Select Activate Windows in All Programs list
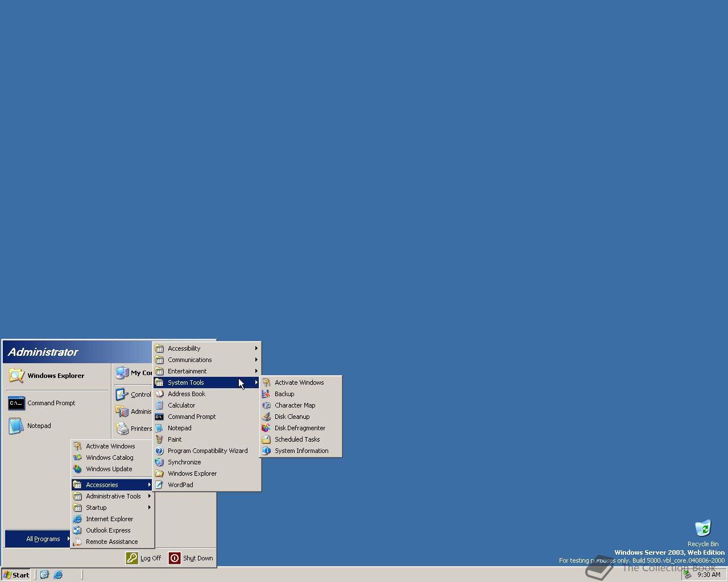728x582 pixels. (113, 446)
